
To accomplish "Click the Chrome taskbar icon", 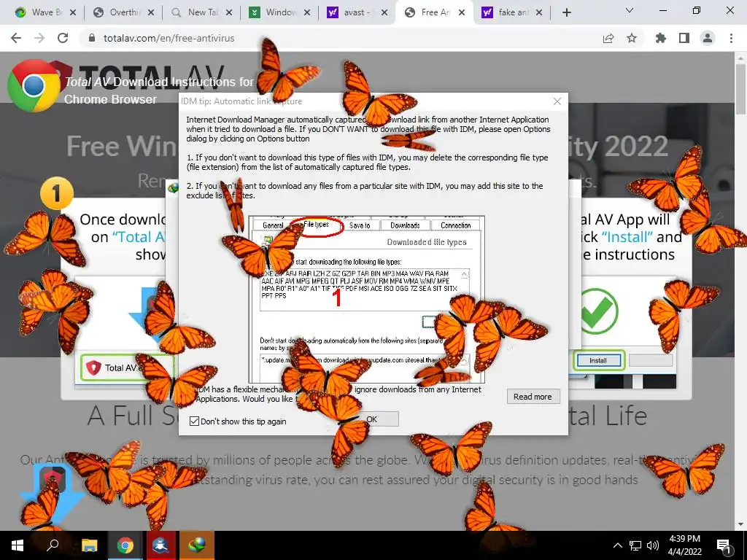I will click(x=125, y=545).
